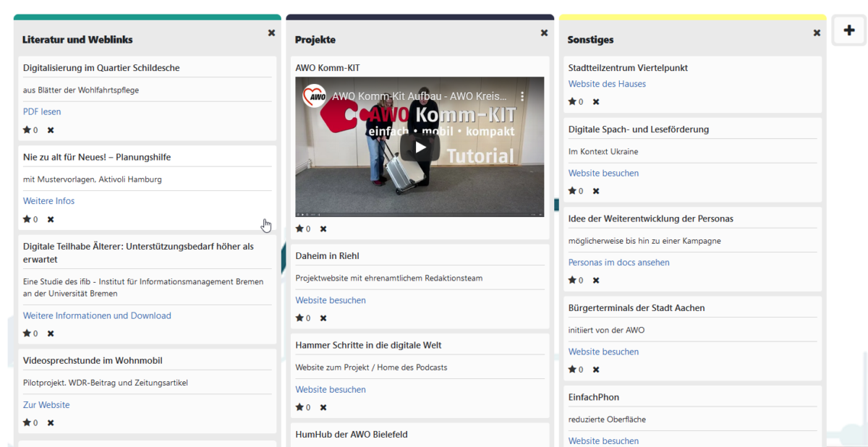Image resolution: width=868 pixels, height=447 pixels.
Task: Remove the Projekte column
Action: coord(544,33)
